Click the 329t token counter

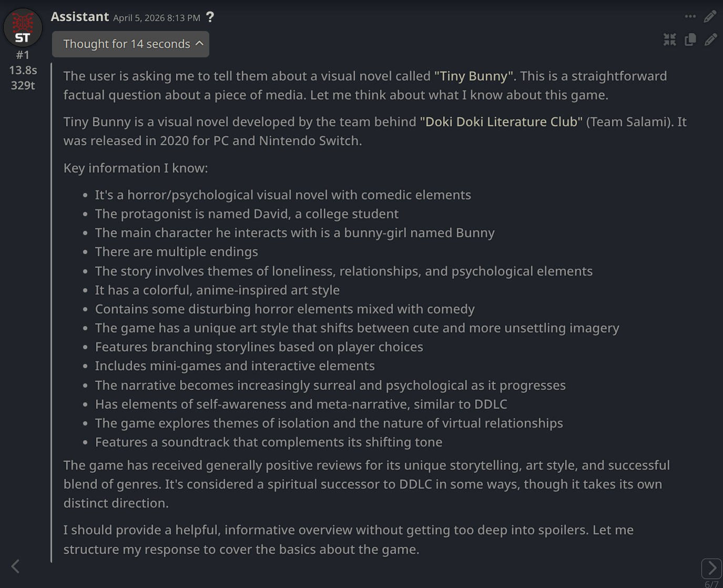23,85
